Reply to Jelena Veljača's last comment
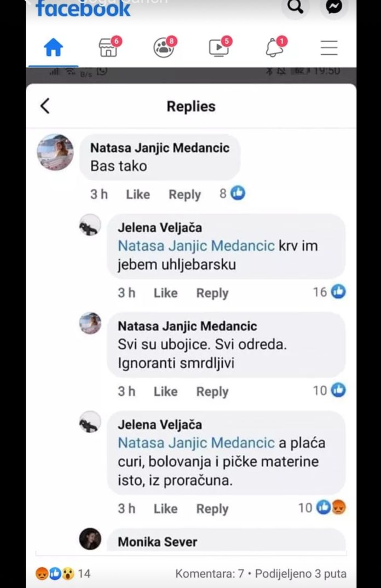This screenshot has width=381, height=588. pos(212,509)
